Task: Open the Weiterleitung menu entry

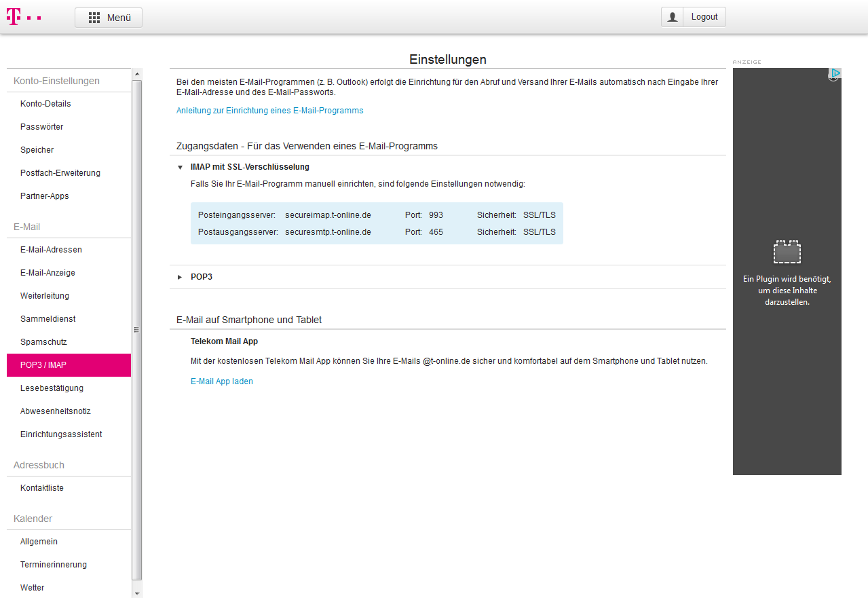Action: [x=45, y=296]
